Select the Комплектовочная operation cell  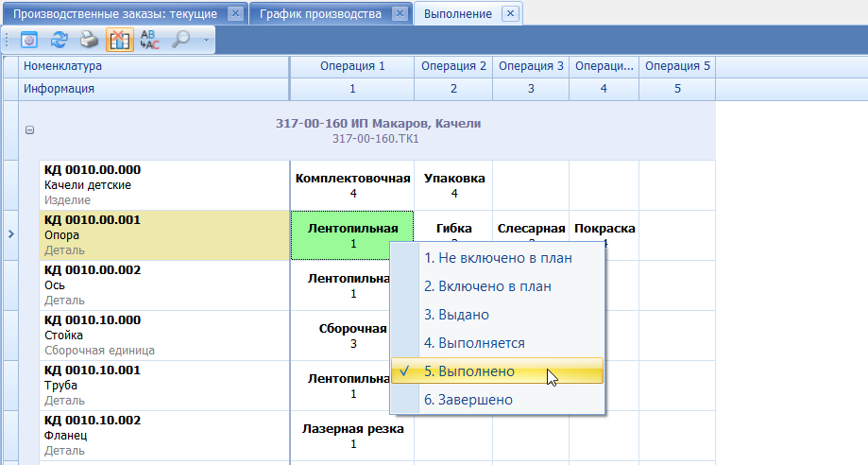pos(352,184)
